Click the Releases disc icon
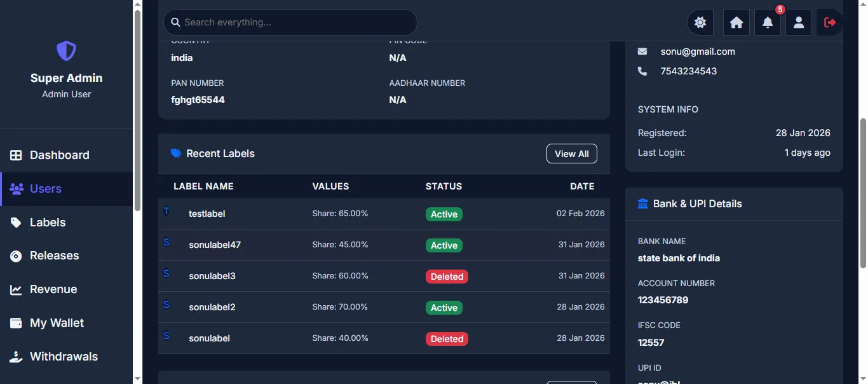Viewport: 868px width, 384px height. [x=16, y=256]
